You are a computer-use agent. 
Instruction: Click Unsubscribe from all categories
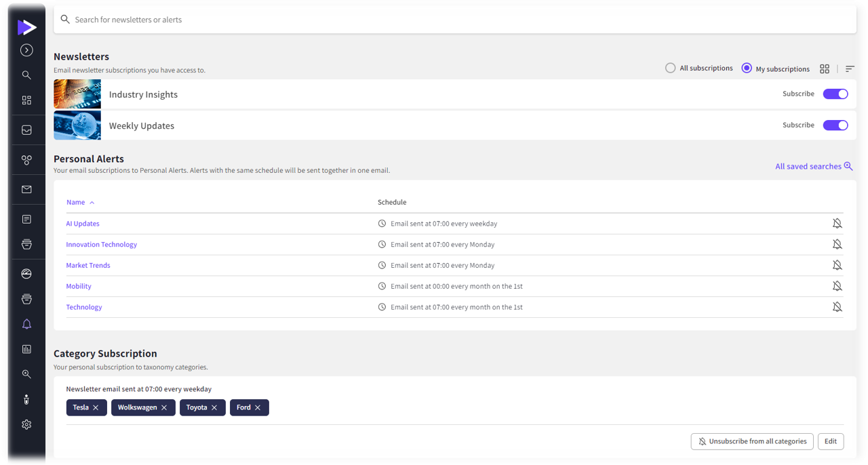tap(751, 441)
